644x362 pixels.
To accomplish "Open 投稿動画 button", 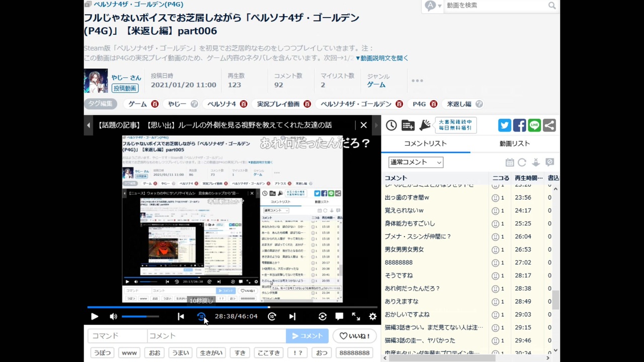I will pos(125,88).
